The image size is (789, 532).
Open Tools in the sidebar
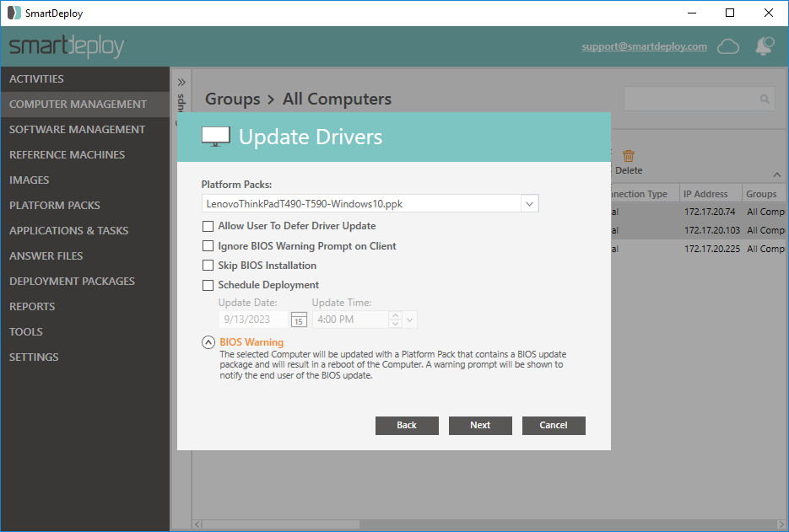click(x=85, y=332)
